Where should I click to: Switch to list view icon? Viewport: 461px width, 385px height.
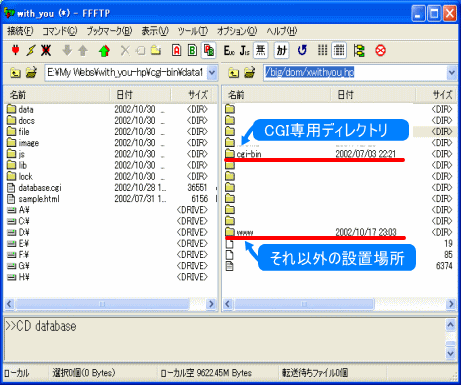tap(323, 51)
